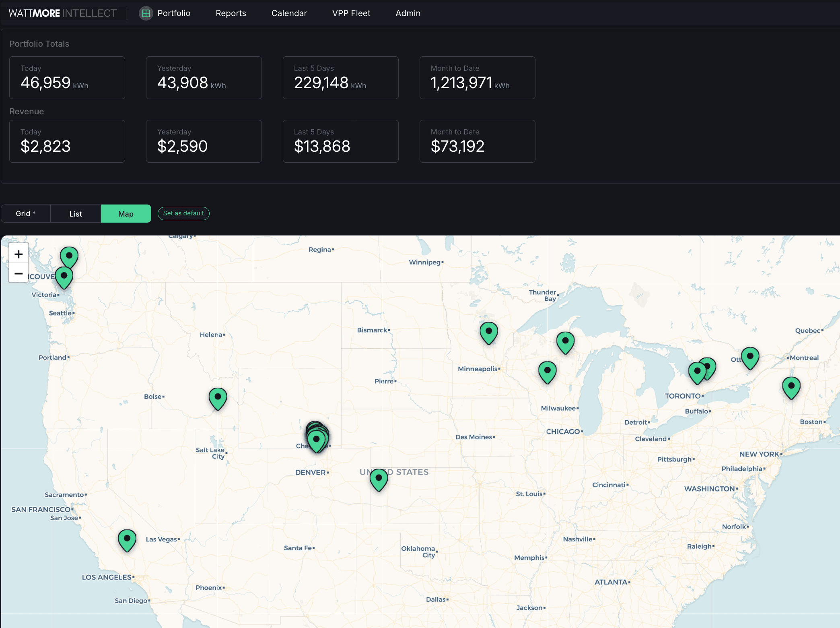This screenshot has height=628, width=840.
Task: Click the WattMore Intellect logo
Action: click(x=63, y=13)
